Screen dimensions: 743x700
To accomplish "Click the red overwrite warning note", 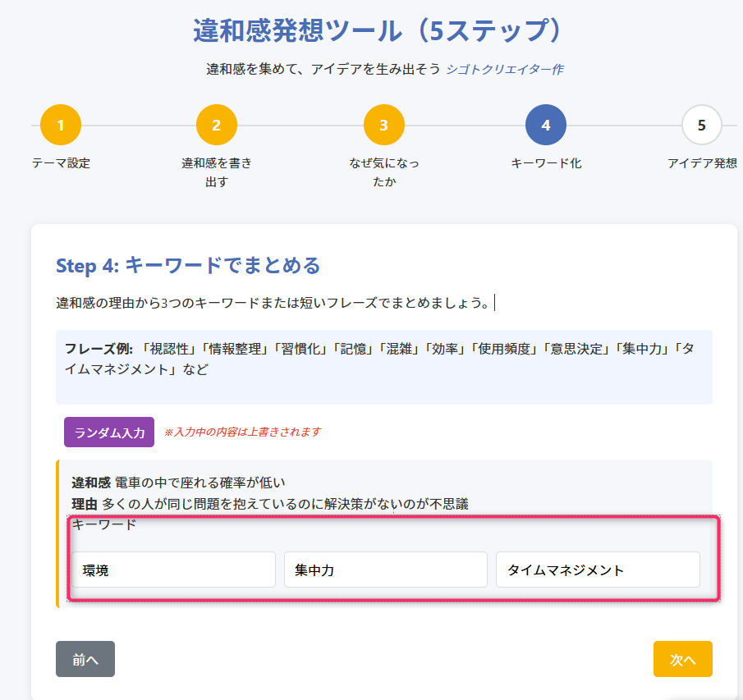I will (242, 432).
